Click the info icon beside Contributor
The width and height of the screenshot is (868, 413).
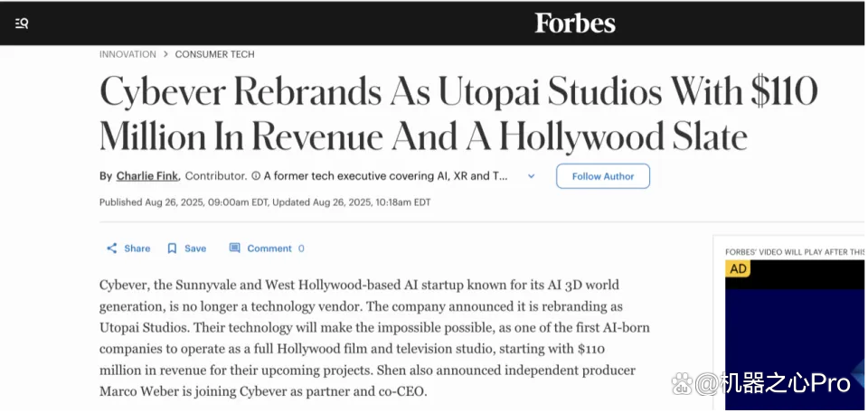click(x=256, y=176)
